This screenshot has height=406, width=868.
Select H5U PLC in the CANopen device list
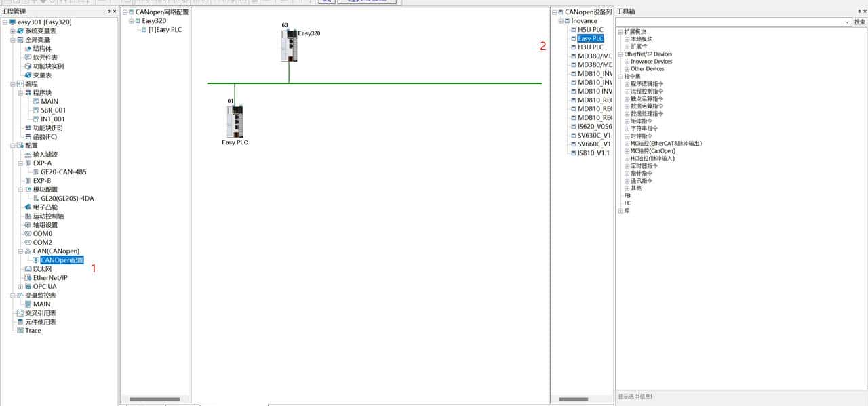(x=590, y=30)
